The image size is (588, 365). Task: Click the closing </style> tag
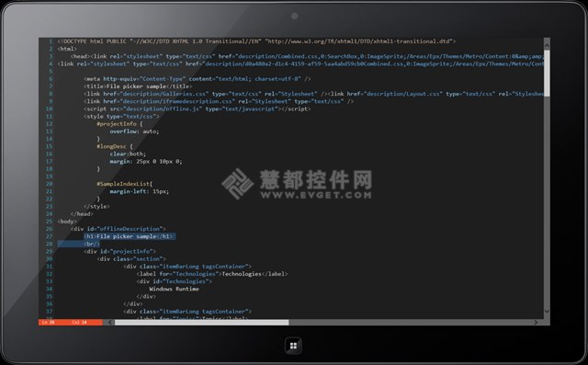[96, 206]
